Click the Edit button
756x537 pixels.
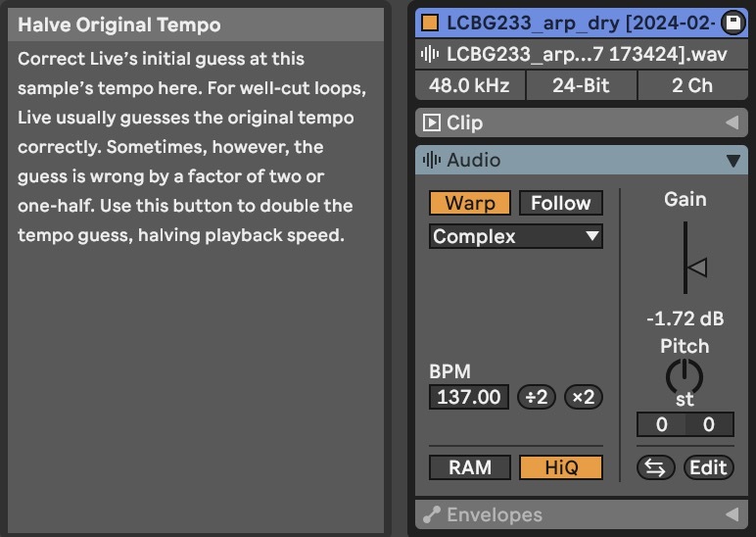(x=708, y=467)
